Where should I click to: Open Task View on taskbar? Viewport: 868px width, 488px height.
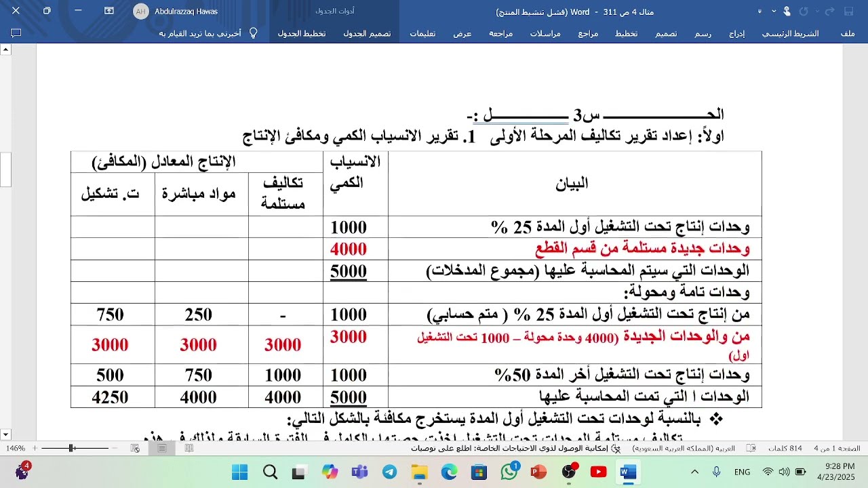[x=299, y=472]
